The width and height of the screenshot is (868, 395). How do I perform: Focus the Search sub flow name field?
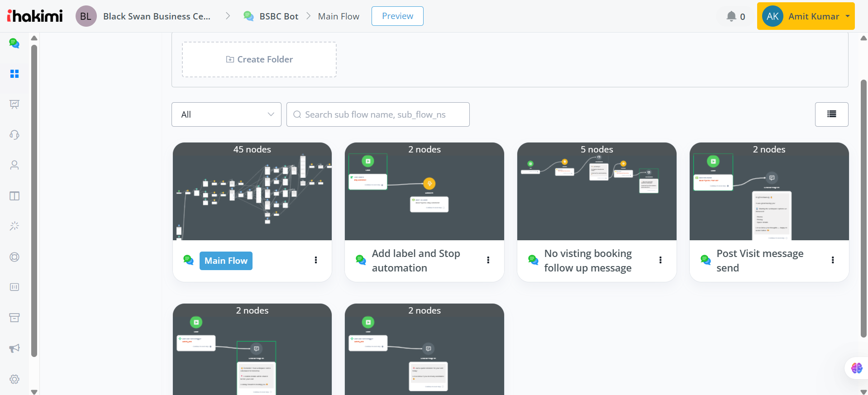point(378,114)
